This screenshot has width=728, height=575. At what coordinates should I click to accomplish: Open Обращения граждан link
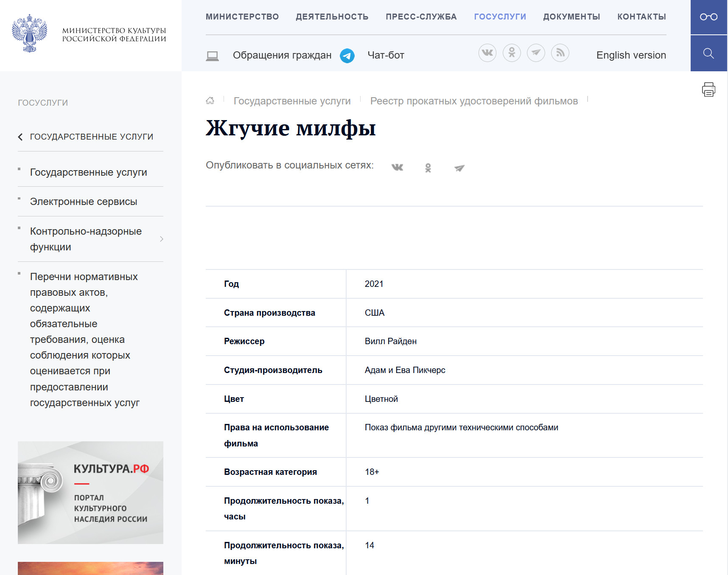pyautogui.click(x=282, y=55)
